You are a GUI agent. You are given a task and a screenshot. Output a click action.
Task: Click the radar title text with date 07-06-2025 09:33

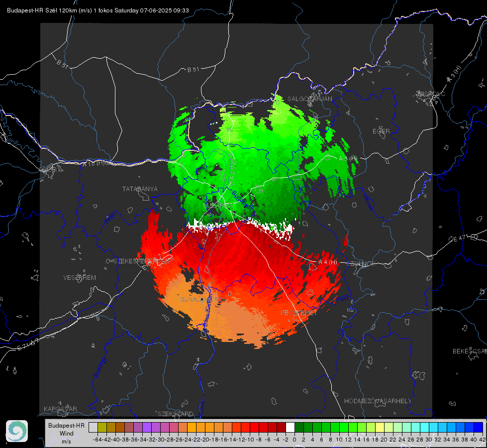point(98,10)
